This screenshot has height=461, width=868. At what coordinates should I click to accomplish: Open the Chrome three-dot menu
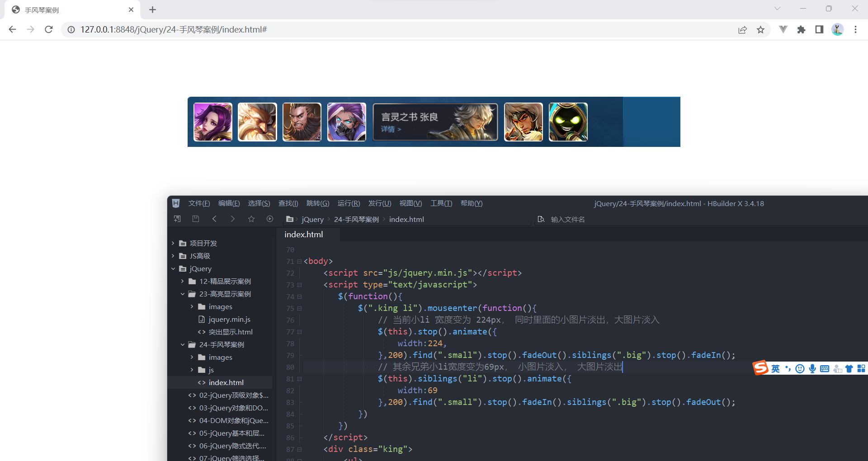(855, 29)
